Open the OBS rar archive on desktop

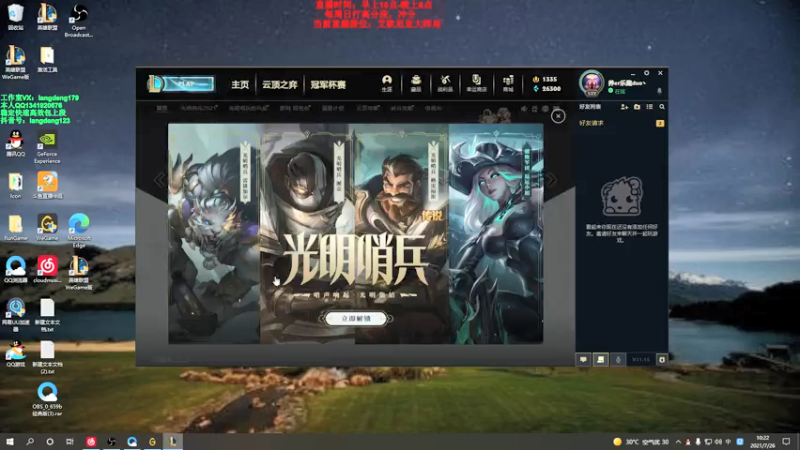pos(47,399)
